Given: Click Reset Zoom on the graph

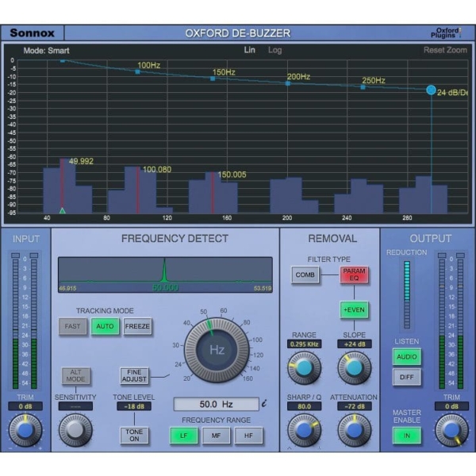Looking at the screenshot, I should [445, 50].
